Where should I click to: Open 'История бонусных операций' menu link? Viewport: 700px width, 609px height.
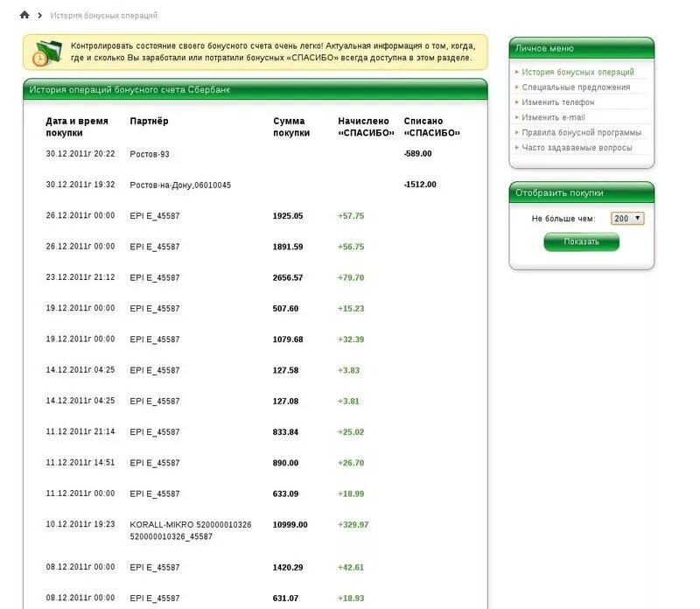(577, 72)
